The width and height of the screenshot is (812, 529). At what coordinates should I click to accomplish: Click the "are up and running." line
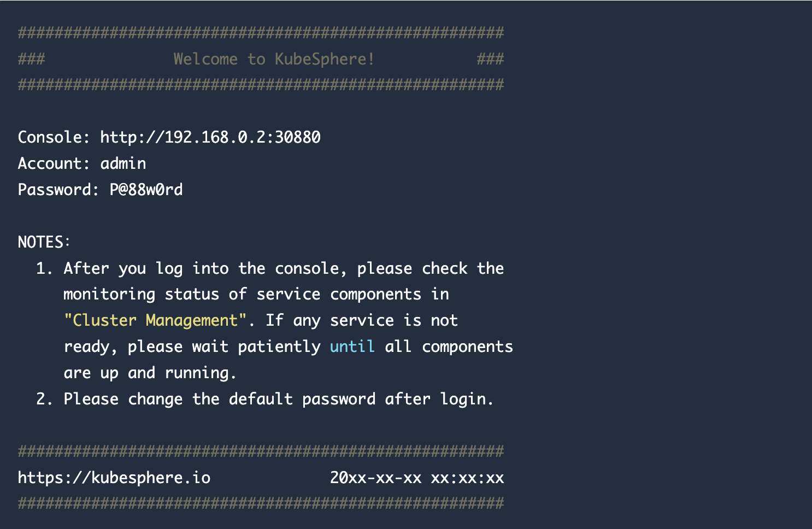pos(150,373)
